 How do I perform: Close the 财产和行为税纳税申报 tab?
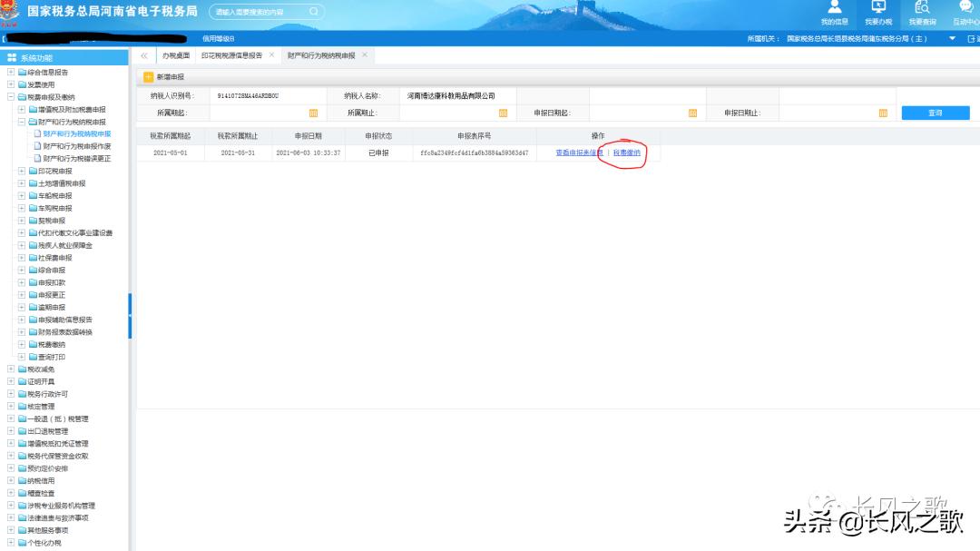[365, 55]
